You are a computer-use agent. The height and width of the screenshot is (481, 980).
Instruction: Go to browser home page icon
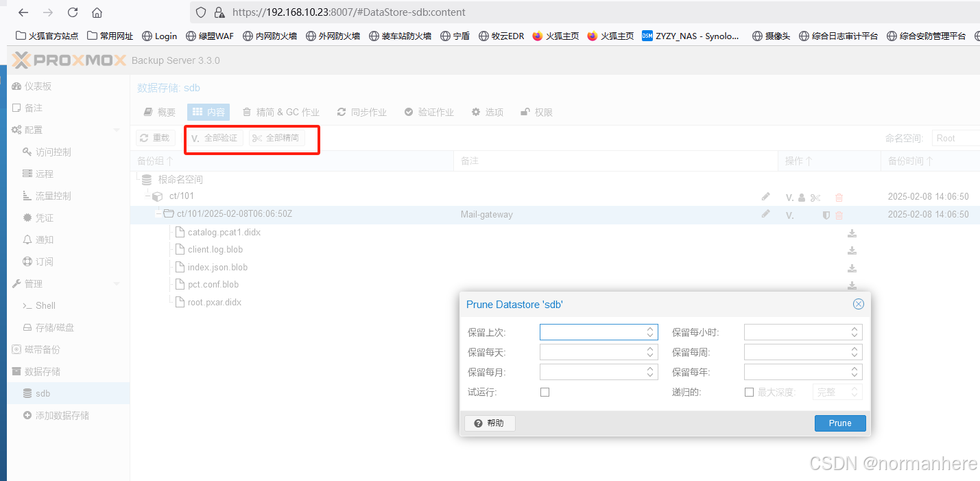pos(97,12)
